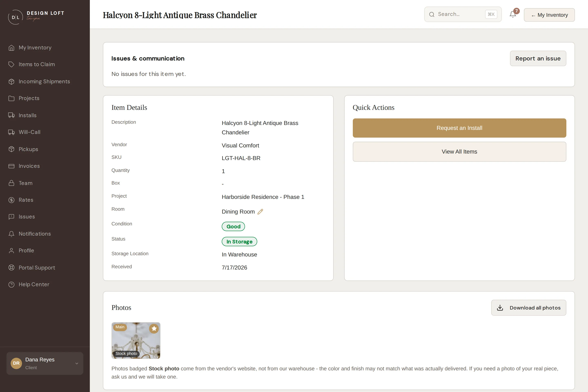Viewport: 588px width, 392px height.
Task: Click the Profile person icon
Action: [x=11, y=251]
